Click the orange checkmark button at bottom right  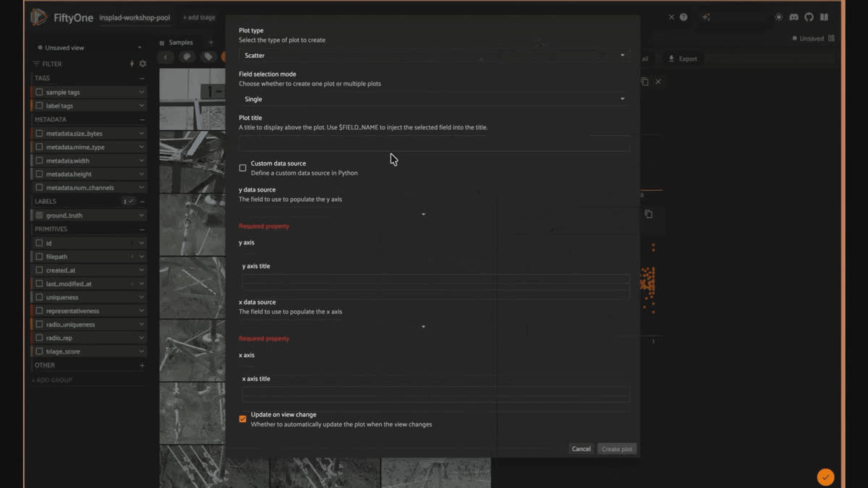(825, 477)
